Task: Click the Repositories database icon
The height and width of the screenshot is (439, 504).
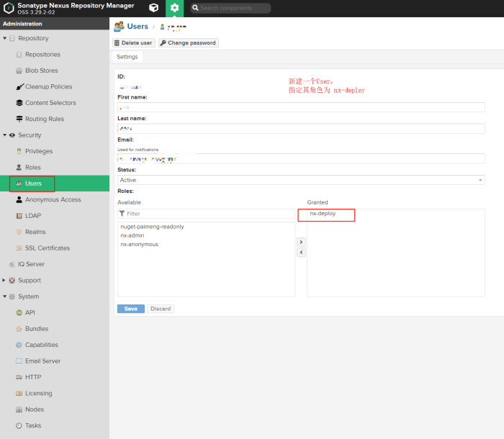Action: tap(19, 55)
